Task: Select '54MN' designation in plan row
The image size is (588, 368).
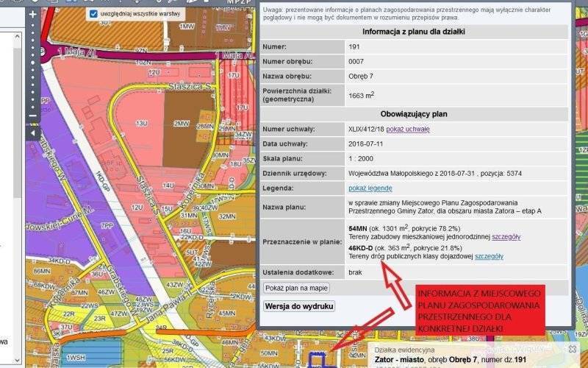Action: coord(358,228)
